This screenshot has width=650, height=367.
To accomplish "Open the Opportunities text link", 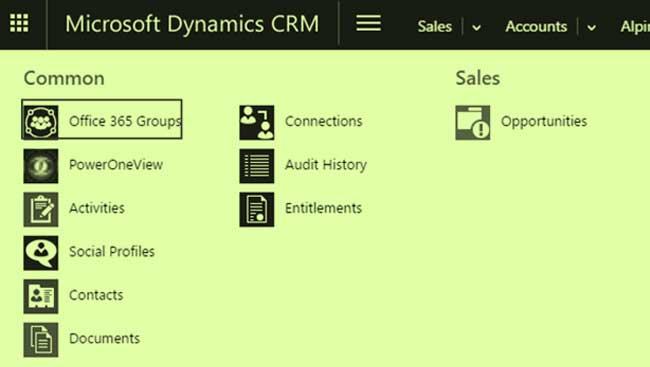I will [x=544, y=122].
